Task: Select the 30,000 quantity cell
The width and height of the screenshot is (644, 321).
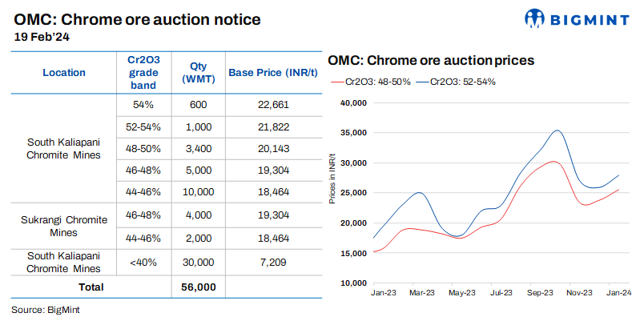Action: coord(198,262)
